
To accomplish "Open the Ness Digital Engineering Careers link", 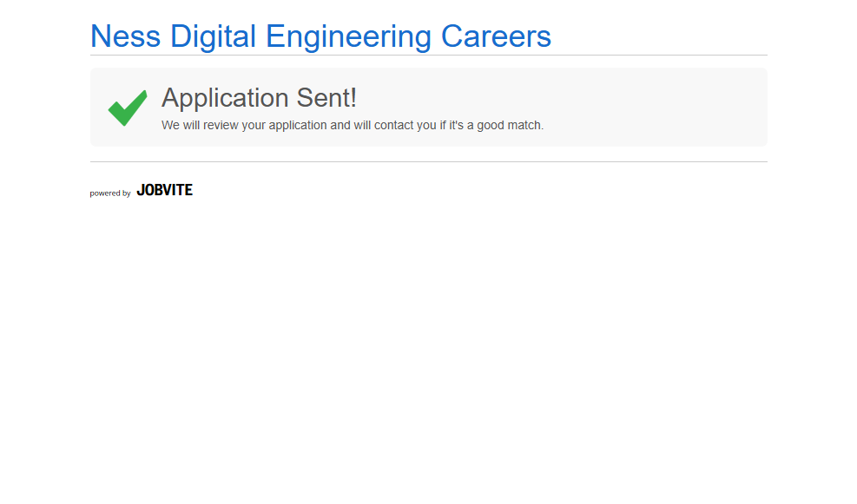I will [x=320, y=36].
